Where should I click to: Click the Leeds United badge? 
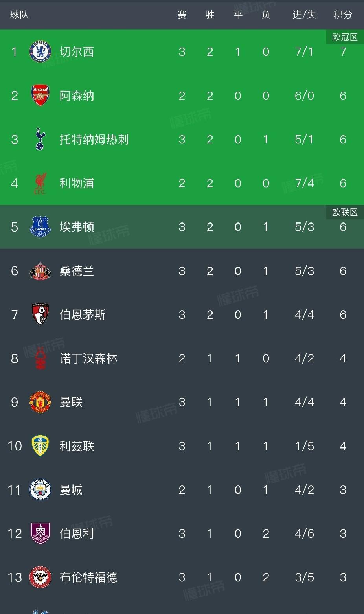(40, 446)
